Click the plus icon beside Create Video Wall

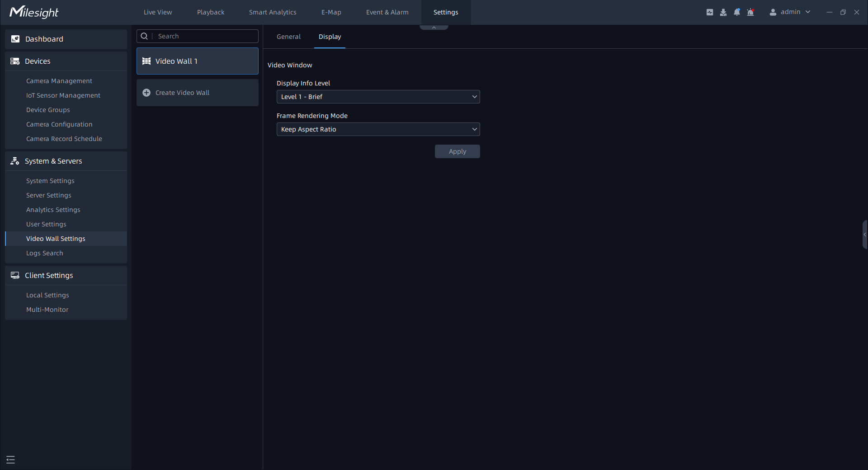146,93
